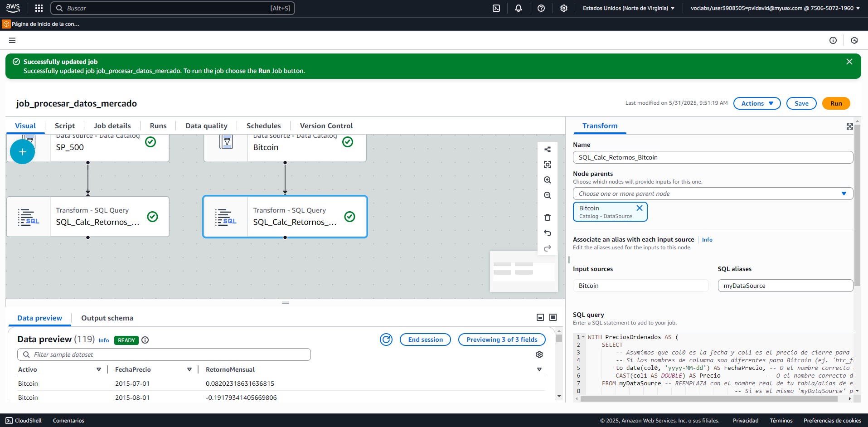Open the Schedules tab

point(264,126)
